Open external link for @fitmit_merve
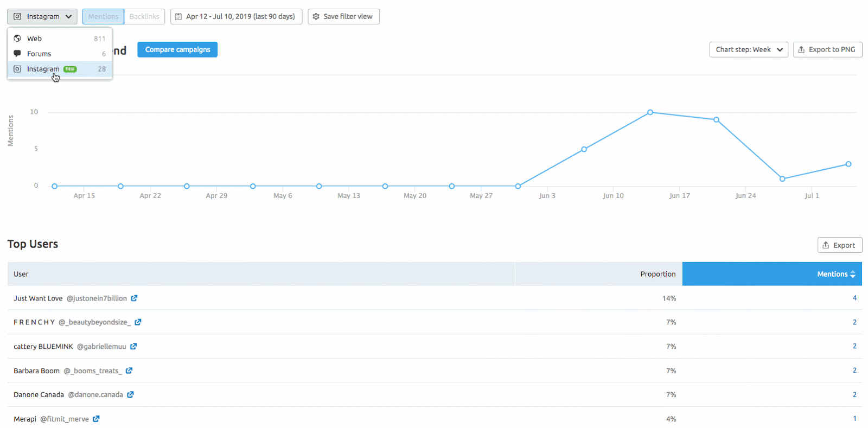868x428 pixels. pos(96,419)
